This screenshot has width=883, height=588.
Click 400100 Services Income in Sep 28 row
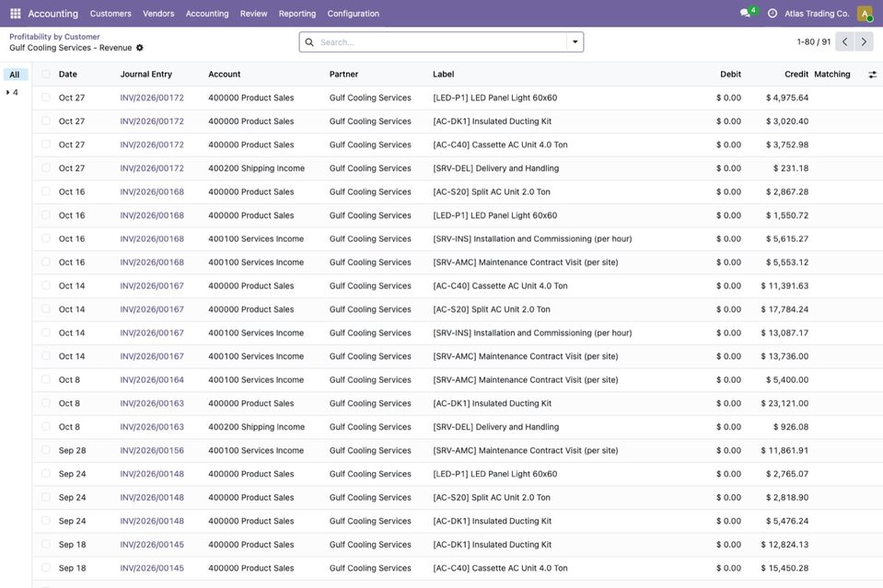pos(256,451)
